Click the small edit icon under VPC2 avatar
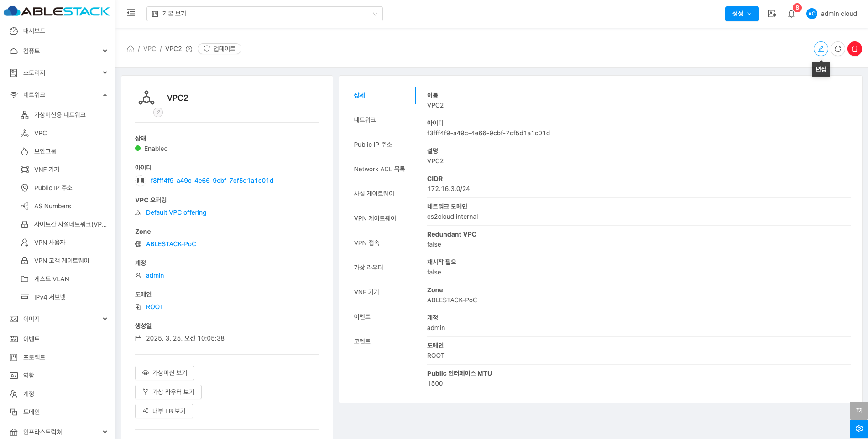The height and width of the screenshot is (439, 868). 158,112
